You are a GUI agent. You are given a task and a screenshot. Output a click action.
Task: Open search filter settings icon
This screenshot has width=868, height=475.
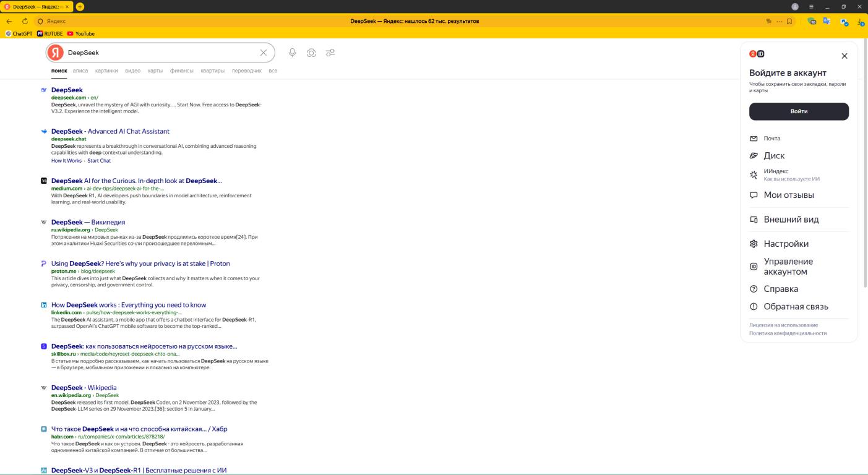[330, 53]
